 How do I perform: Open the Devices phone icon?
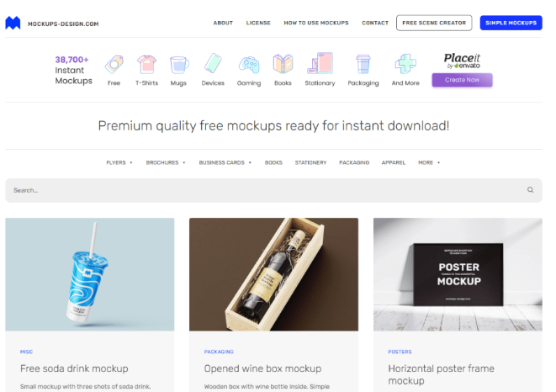pos(213,63)
